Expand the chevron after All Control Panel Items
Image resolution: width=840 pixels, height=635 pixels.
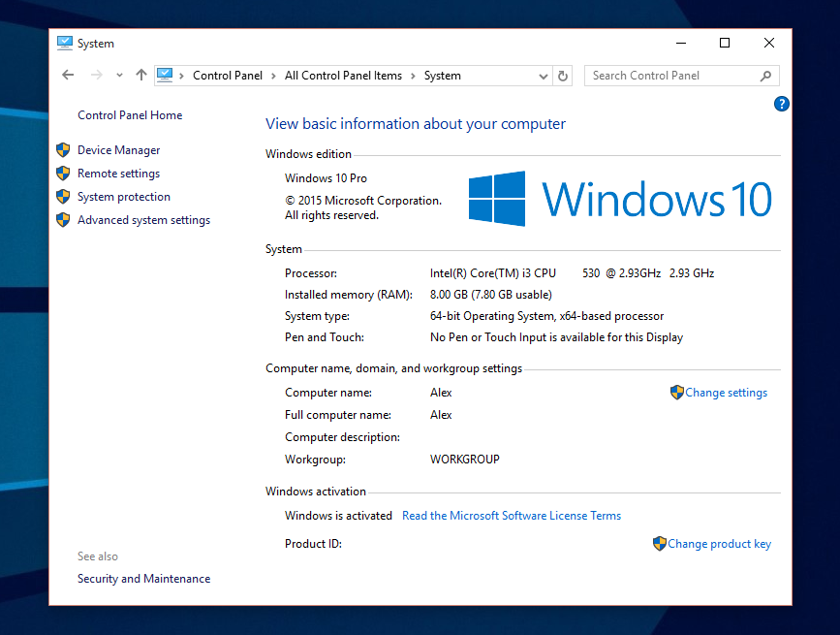(413, 76)
